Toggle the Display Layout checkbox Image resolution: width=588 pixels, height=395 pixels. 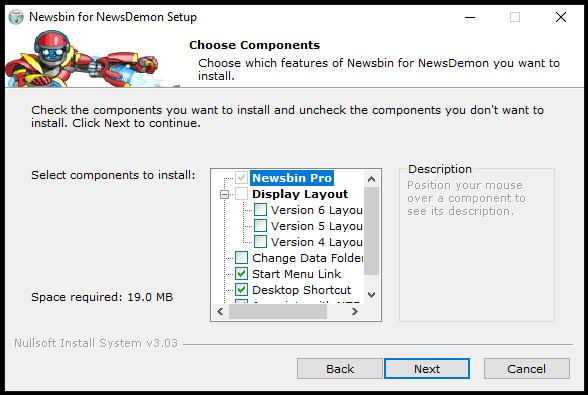click(x=241, y=194)
